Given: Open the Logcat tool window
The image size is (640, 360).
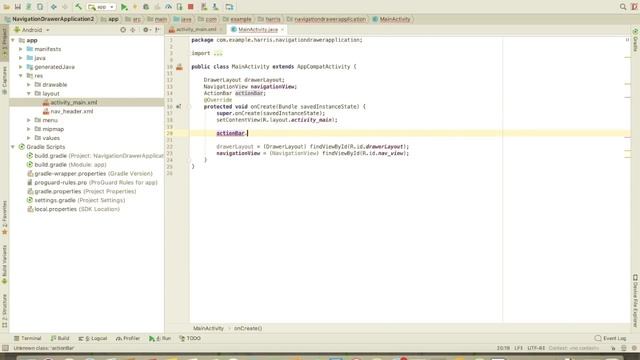Looking at the screenshot, I should (93, 338).
